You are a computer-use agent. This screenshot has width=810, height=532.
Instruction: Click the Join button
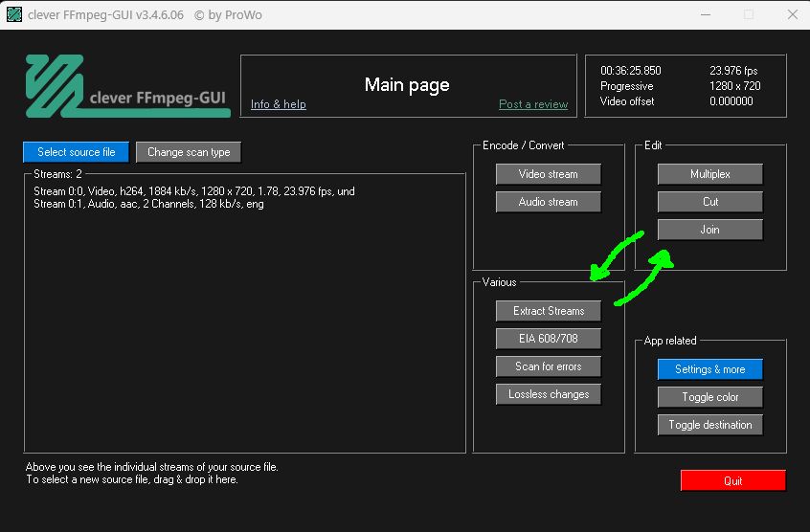709,230
